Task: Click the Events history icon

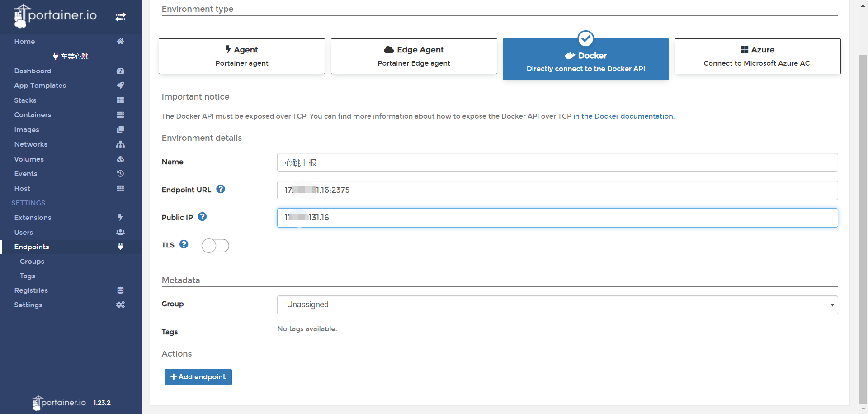Action: (120, 174)
